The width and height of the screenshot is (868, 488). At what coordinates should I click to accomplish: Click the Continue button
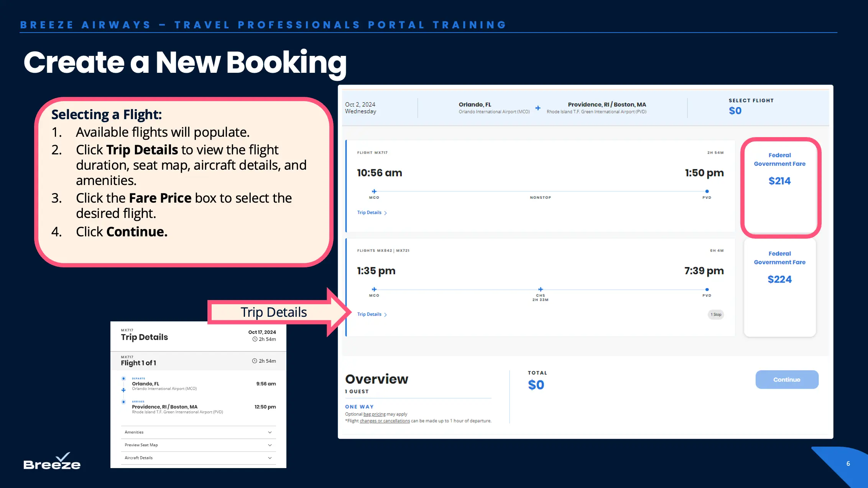click(787, 379)
